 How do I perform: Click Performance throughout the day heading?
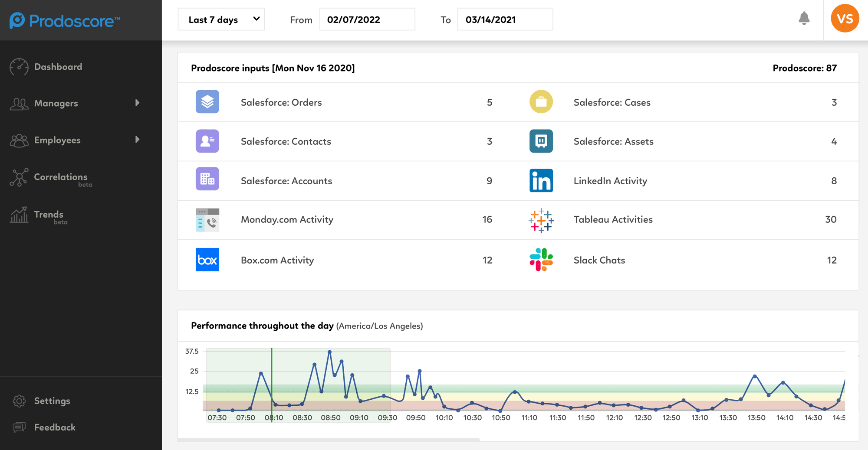click(262, 326)
